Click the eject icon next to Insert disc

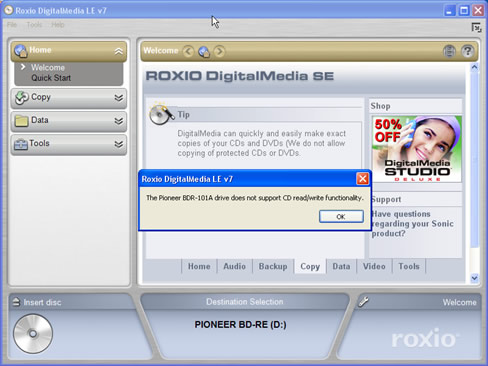click(x=16, y=302)
